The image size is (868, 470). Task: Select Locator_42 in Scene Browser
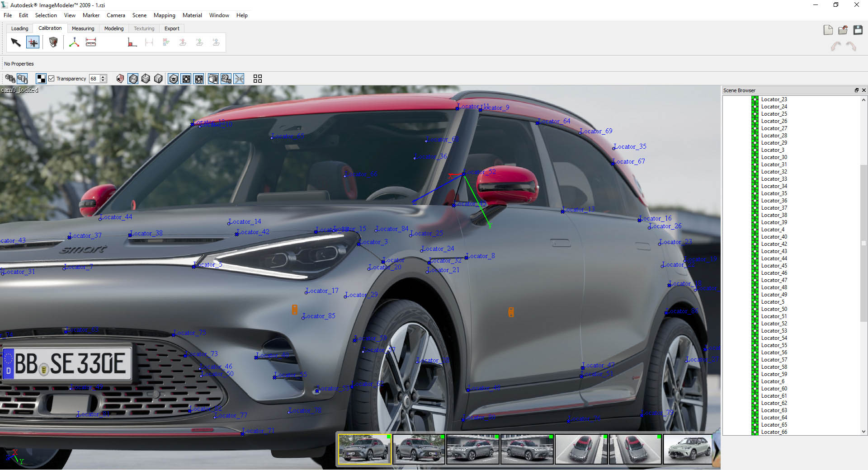pyautogui.click(x=774, y=244)
